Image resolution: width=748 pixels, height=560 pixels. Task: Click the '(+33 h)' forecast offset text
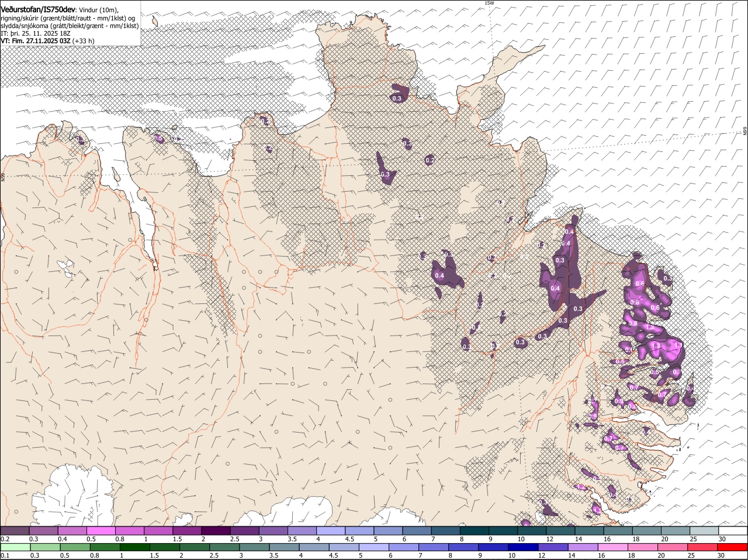(x=84, y=41)
